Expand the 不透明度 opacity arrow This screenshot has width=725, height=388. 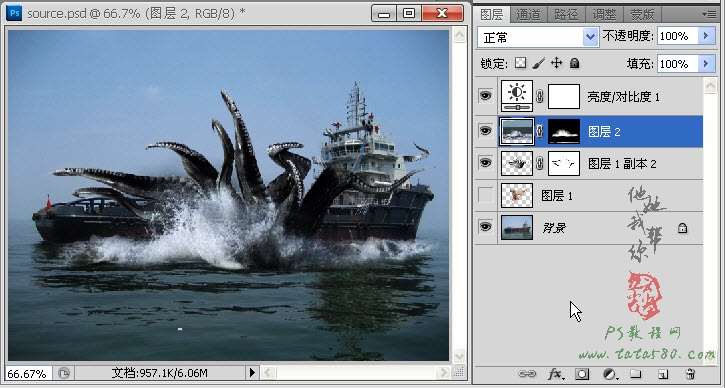coord(707,36)
